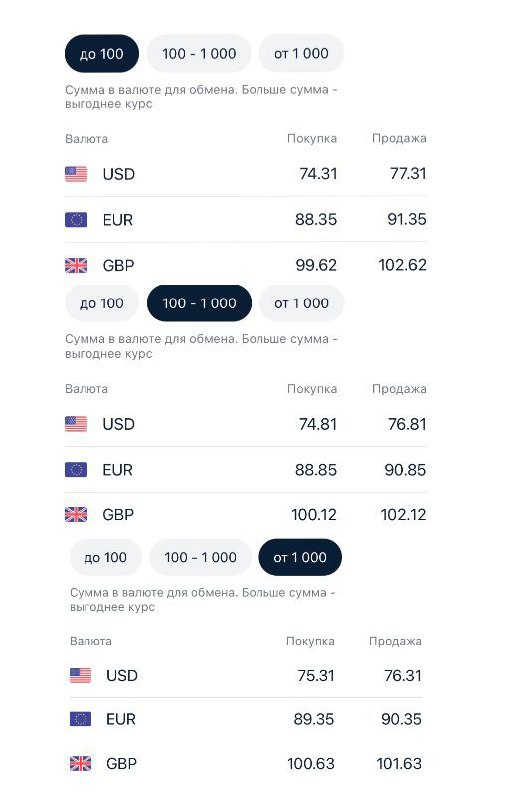Viewport: 516px width, 800px height.
Task: Select 'от 1 000' tab in top group
Action: (x=301, y=54)
